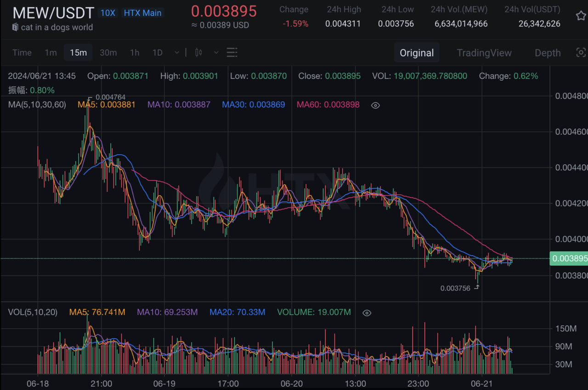Open the indicators settings list icon
This screenshot has width=588, height=390.
click(x=232, y=52)
